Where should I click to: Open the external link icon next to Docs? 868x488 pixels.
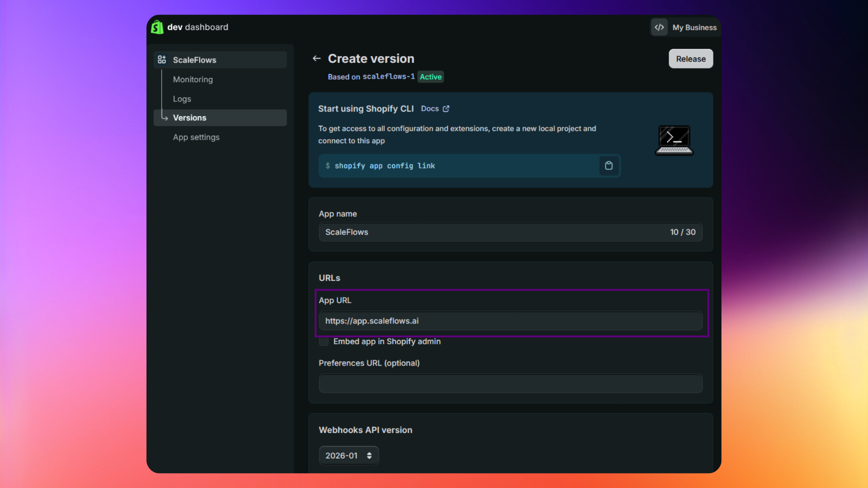pos(446,109)
